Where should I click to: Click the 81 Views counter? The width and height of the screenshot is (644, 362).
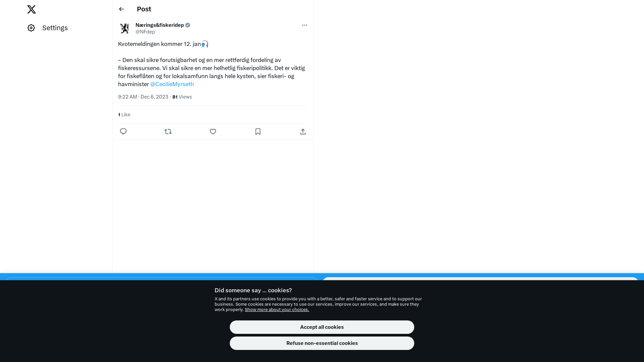(182, 97)
